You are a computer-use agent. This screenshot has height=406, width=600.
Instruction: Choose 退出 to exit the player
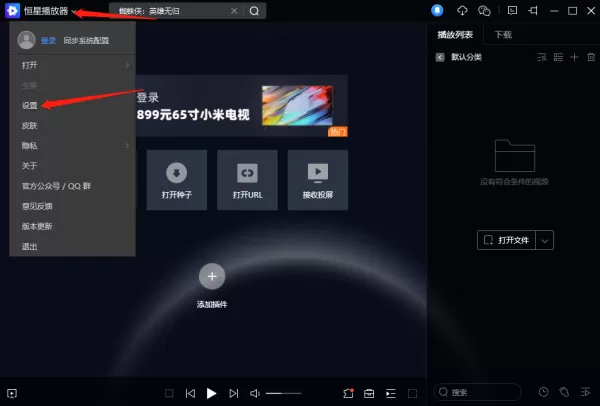click(72, 246)
